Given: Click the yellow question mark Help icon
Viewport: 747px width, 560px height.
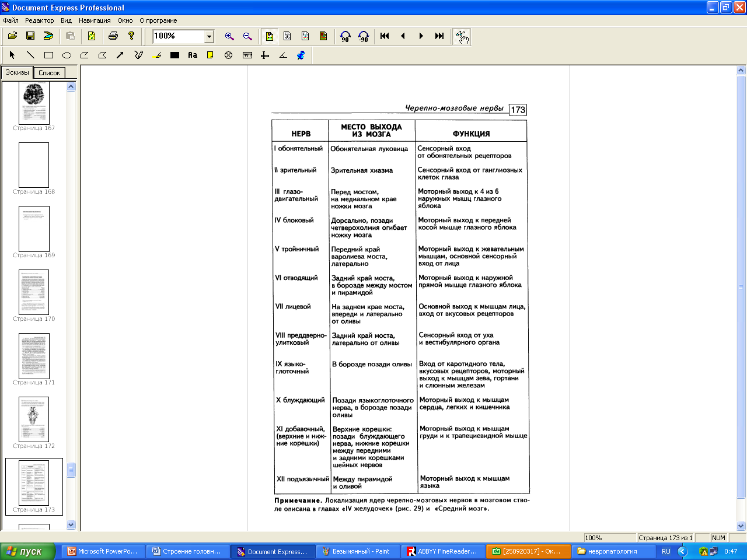Looking at the screenshot, I should [131, 36].
